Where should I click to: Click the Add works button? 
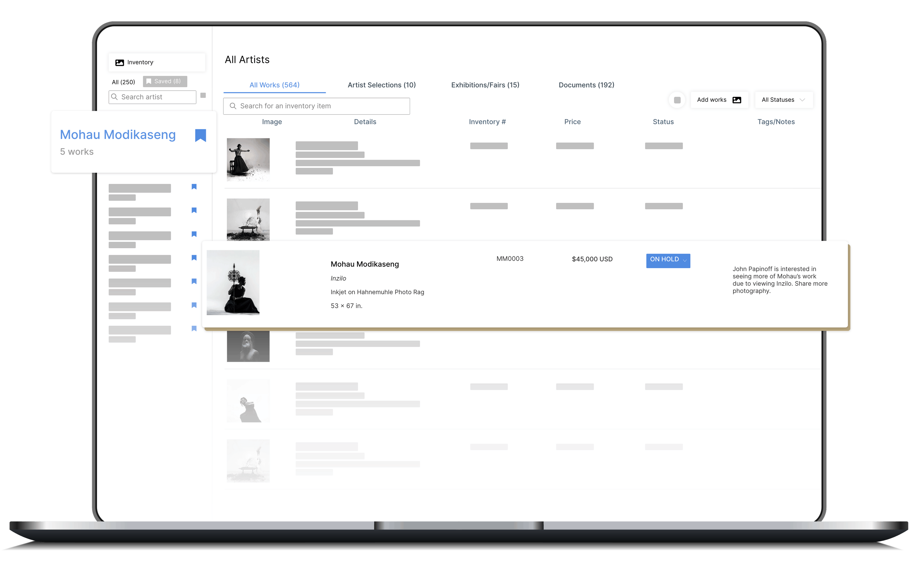[712, 100]
